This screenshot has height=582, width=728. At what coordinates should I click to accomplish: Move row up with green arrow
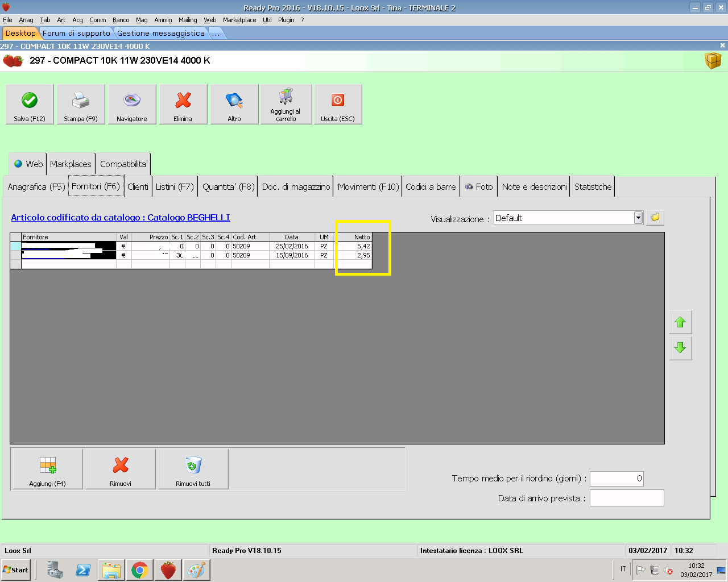tap(680, 322)
